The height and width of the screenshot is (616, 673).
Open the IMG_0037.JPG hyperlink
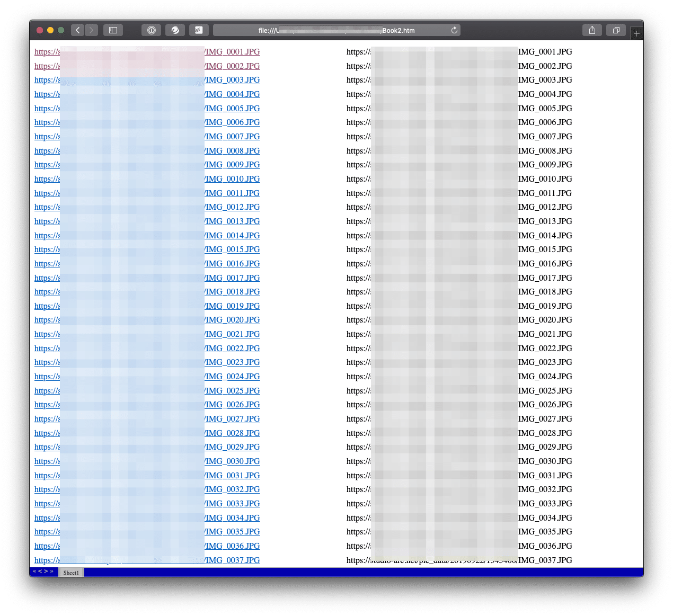(x=232, y=560)
